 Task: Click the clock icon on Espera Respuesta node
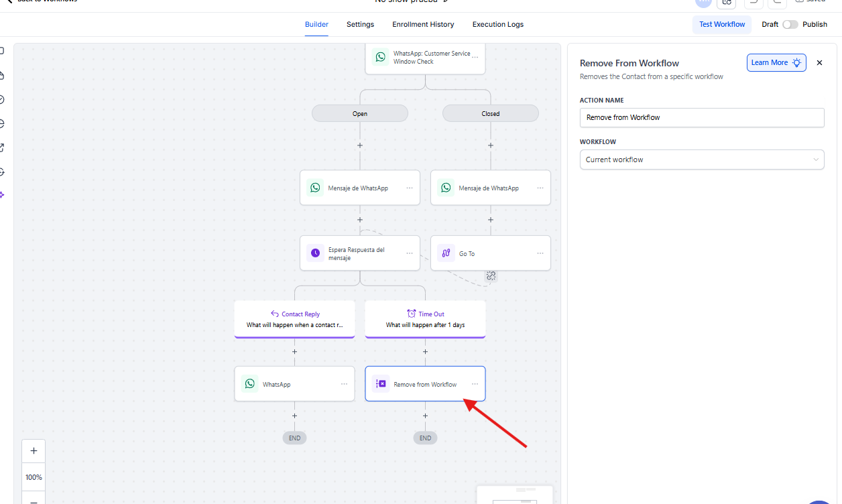(315, 253)
